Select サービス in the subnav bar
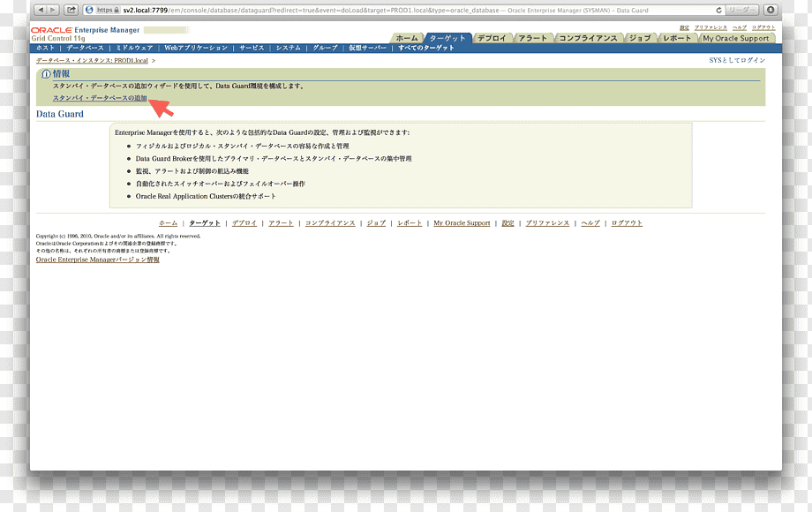This screenshot has height=512, width=812. (x=252, y=48)
